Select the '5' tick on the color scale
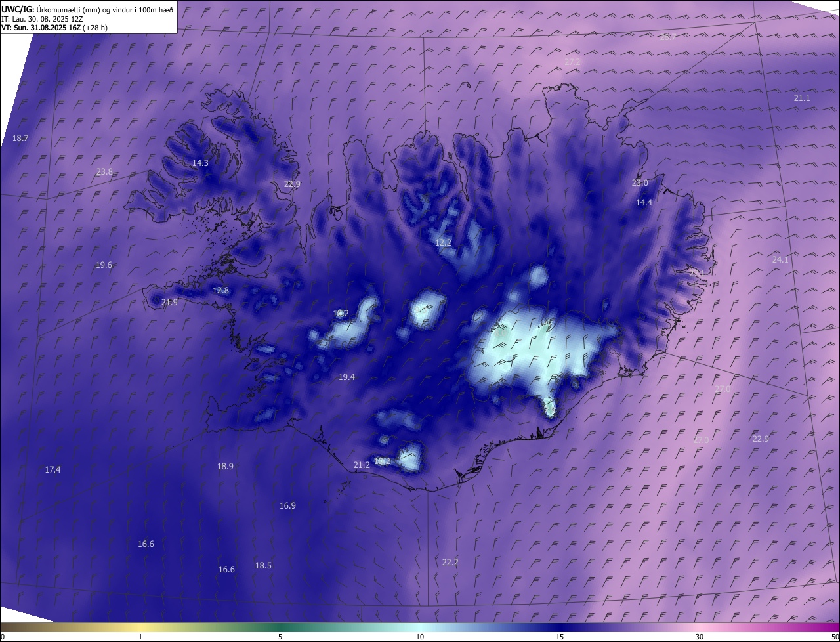 (280, 637)
